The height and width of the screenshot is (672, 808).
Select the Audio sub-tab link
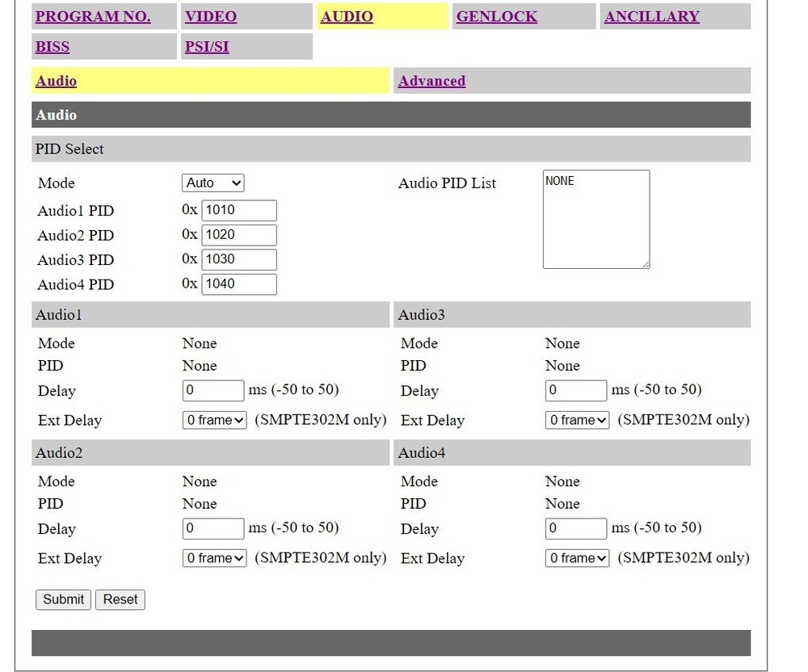coord(57,81)
